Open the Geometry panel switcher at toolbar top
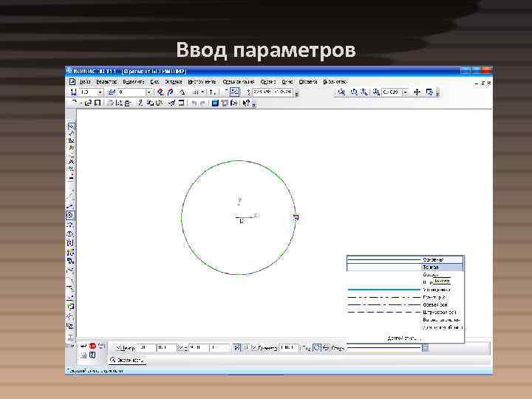This screenshot has width=532, height=399. click(71, 126)
